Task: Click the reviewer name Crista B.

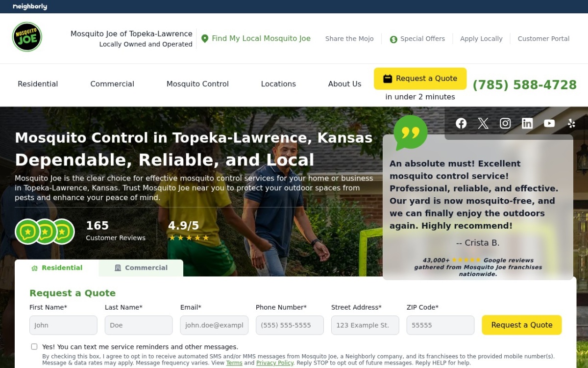Action: pyautogui.click(x=478, y=243)
